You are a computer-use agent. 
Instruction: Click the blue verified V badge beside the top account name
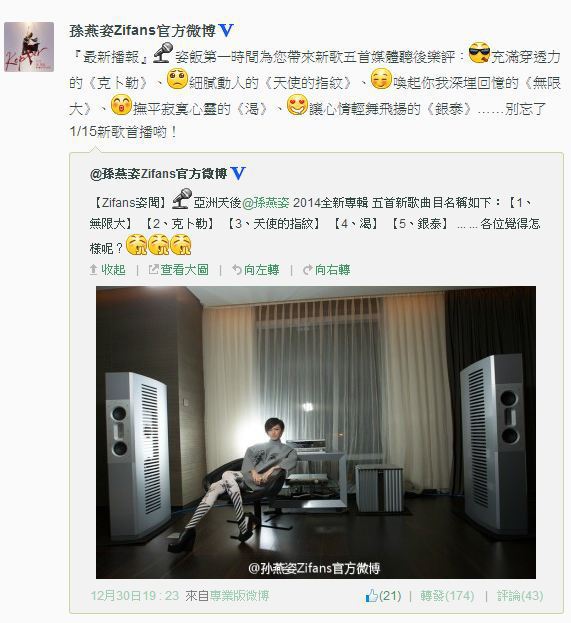[x=226, y=31]
